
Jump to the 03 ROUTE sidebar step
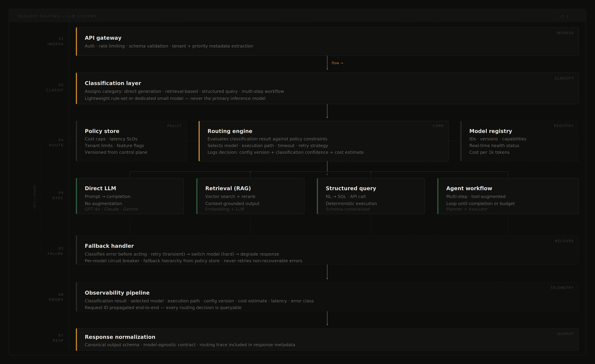tap(56, 143)
